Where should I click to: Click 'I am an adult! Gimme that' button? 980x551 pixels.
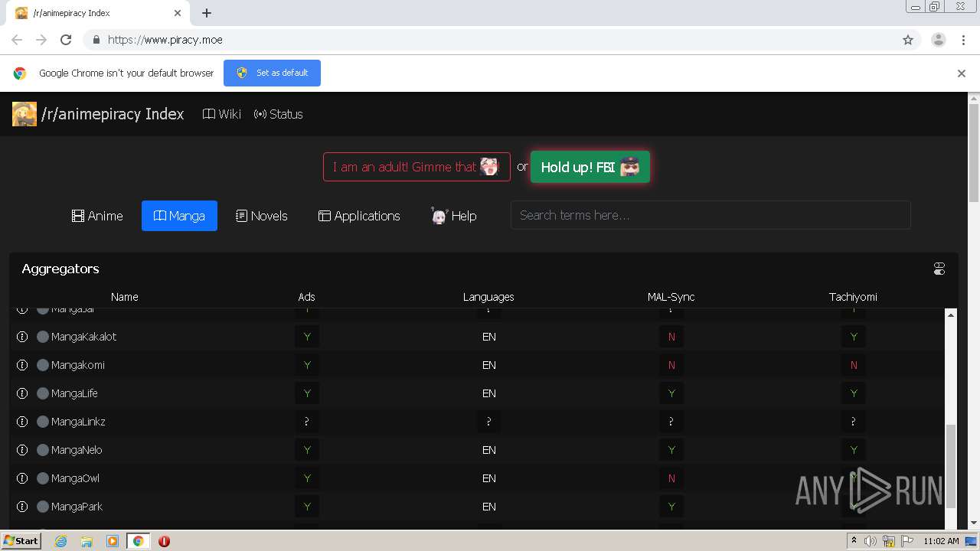(416, 167)
